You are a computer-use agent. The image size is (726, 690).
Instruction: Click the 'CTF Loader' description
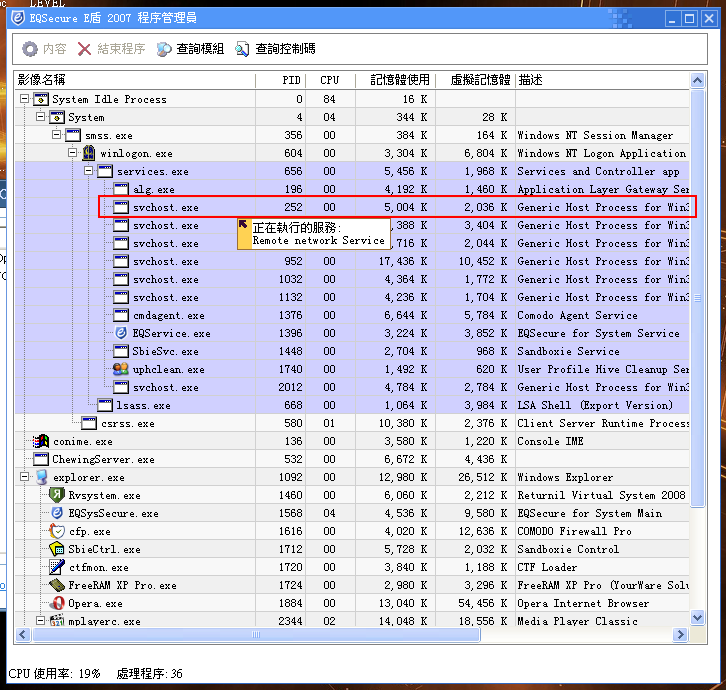(x=547, y=567)
